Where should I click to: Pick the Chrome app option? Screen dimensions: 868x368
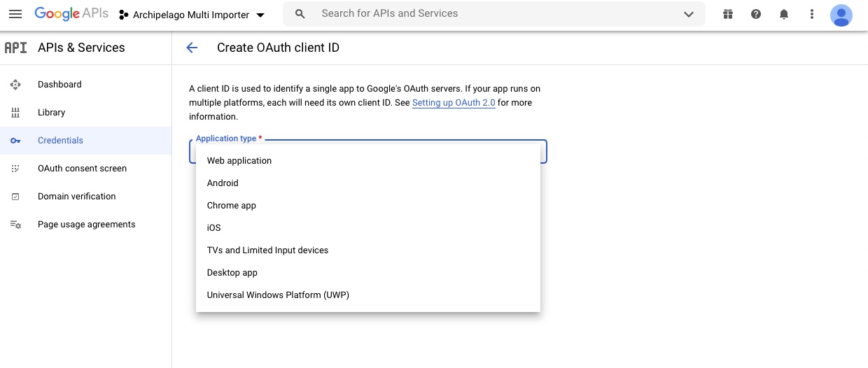pos(232,206)
